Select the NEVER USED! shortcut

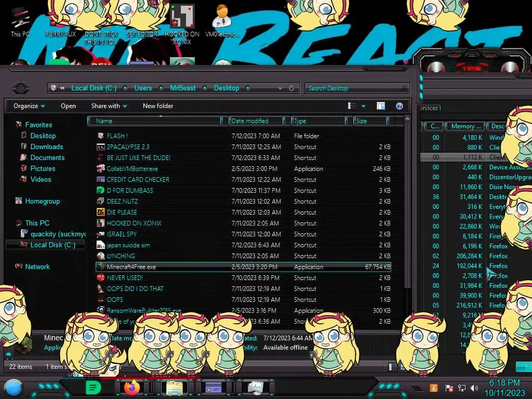click(125, 278)
